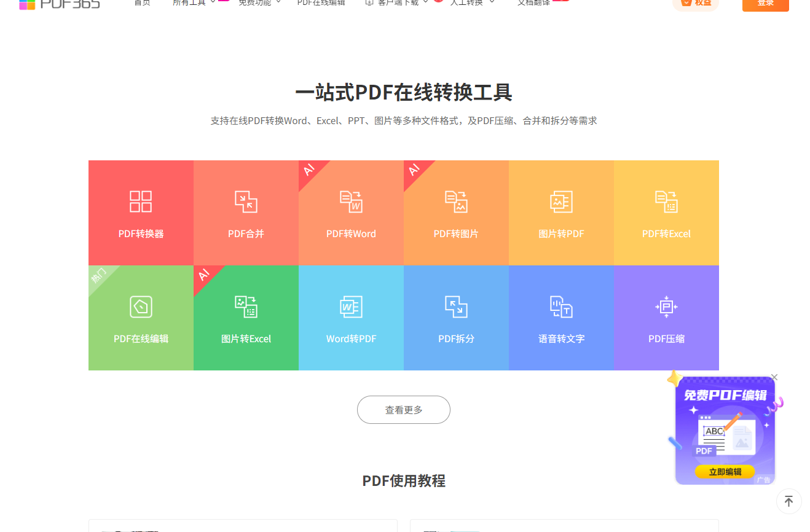810x532 pixels.
Task: Select the Word转PDF converter
Action: click(x=351, y=318)
